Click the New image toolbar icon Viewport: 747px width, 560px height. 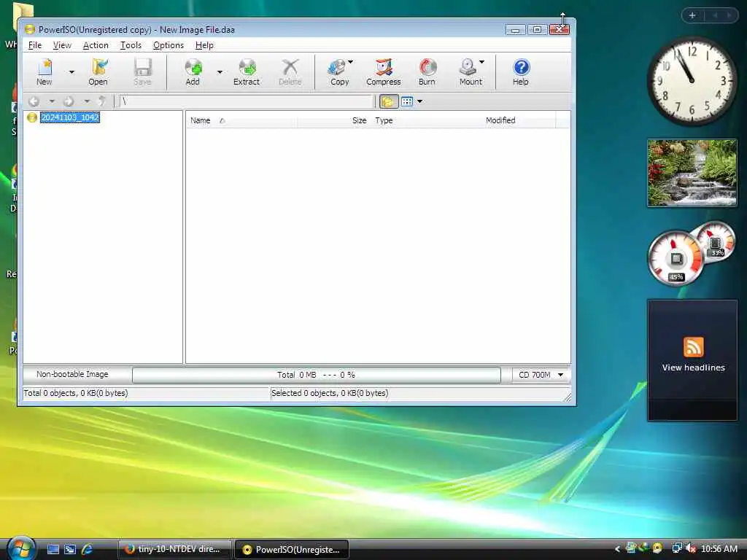click(x=44, y=72)
